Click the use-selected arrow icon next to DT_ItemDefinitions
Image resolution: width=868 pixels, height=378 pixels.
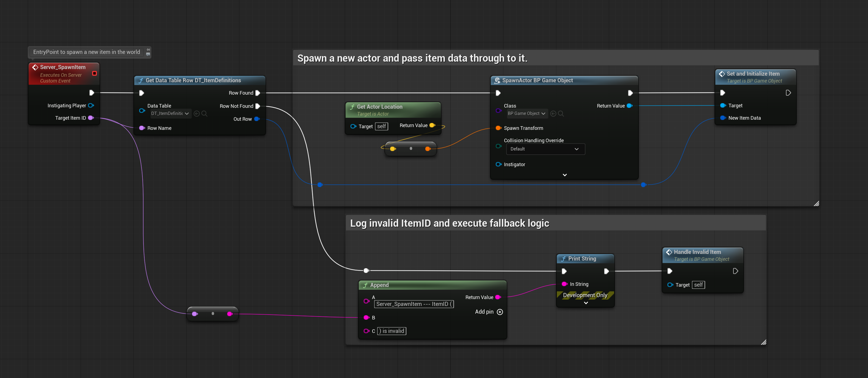(x=197, y=114)
